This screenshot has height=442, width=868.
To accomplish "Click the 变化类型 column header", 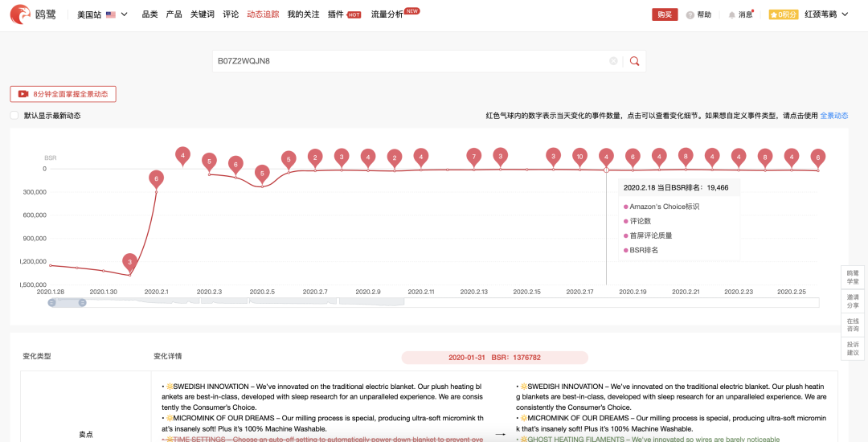I will pyautogui.click(x=36, y=356).
